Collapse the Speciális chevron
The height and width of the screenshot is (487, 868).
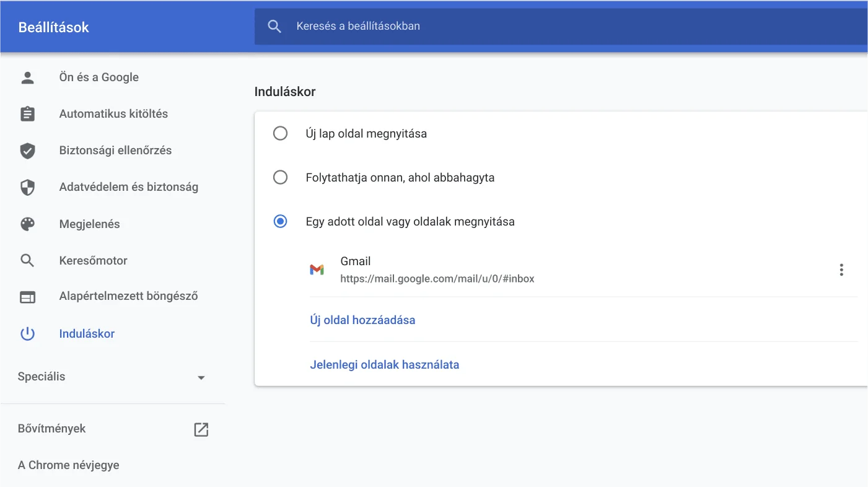pos(201,377)
